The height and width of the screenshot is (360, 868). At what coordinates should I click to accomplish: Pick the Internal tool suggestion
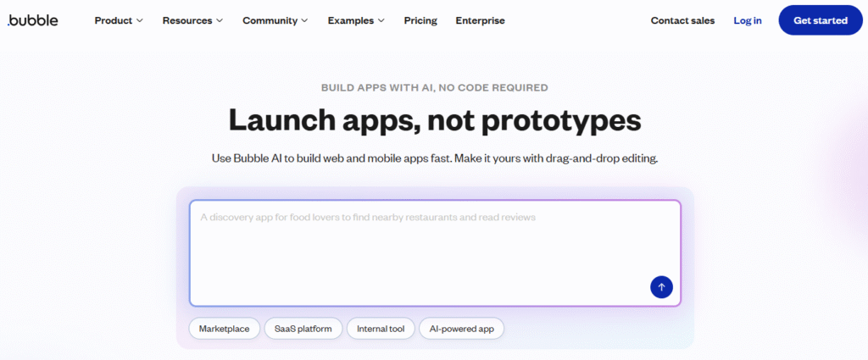(x=381, y=329)
